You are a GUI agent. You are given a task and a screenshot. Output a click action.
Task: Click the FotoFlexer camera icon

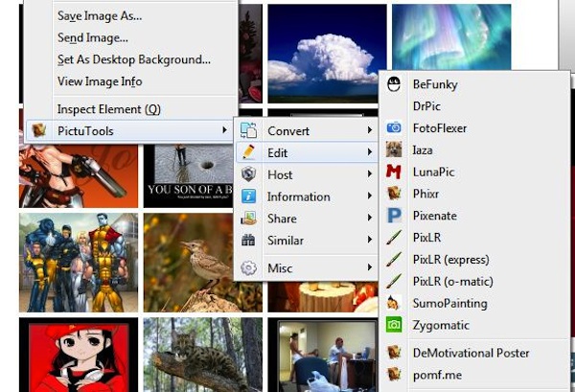[394, 127]
